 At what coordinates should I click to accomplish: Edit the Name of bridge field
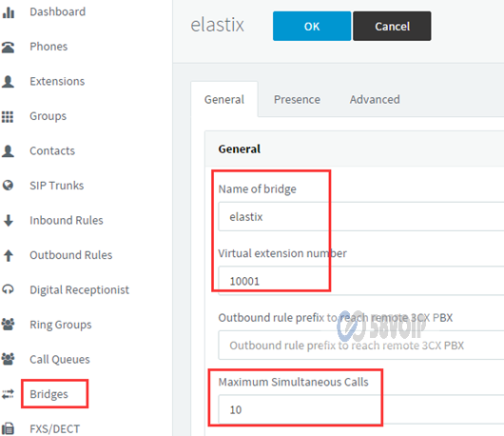[361, 216]
